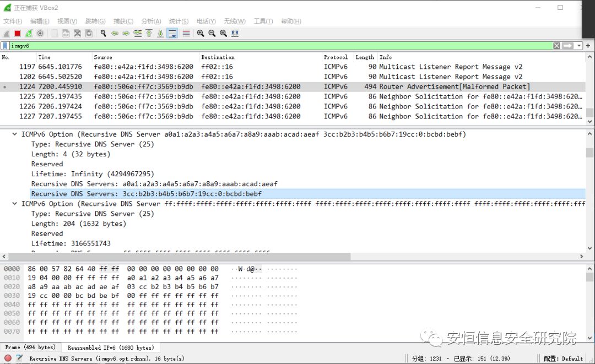Open the 无线(W) menu
This screenshot has height=364, width=595.
[x=235, y=21]
